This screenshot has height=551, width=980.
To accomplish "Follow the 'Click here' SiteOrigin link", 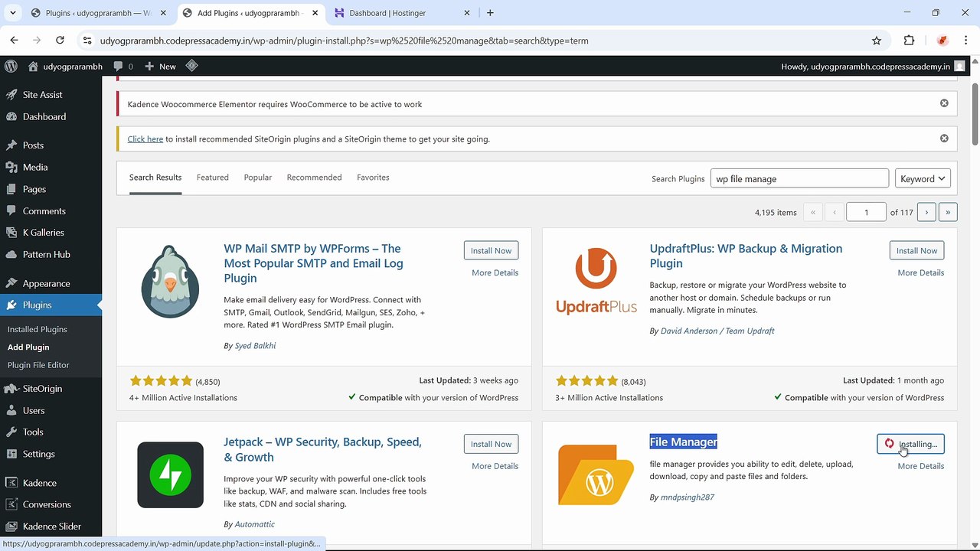I will (x=145, y=139).
